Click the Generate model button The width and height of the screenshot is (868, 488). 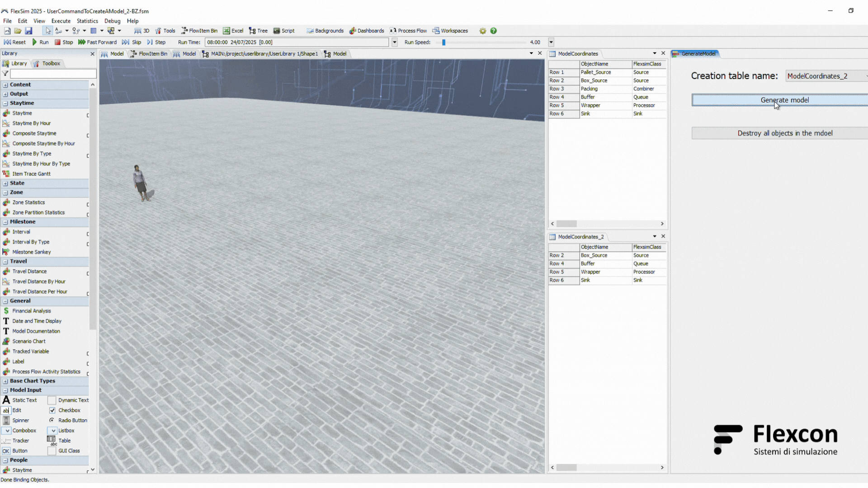pyautogui.click(x=784, y=100)
